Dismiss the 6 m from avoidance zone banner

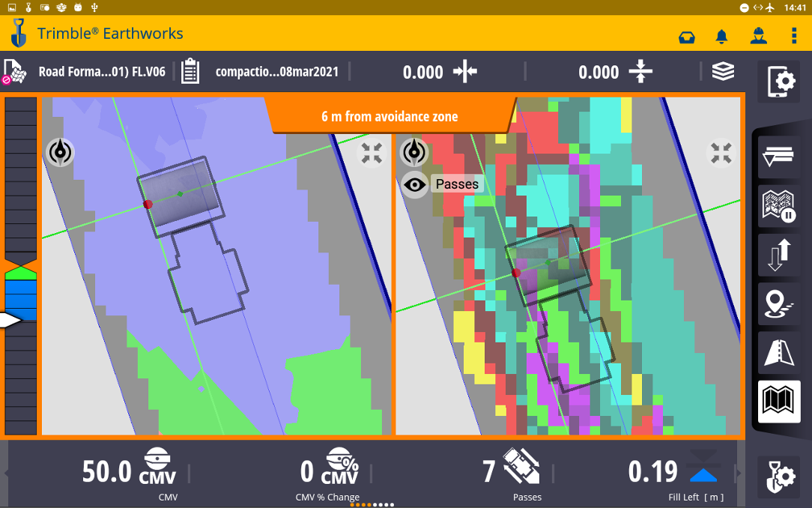390,116
